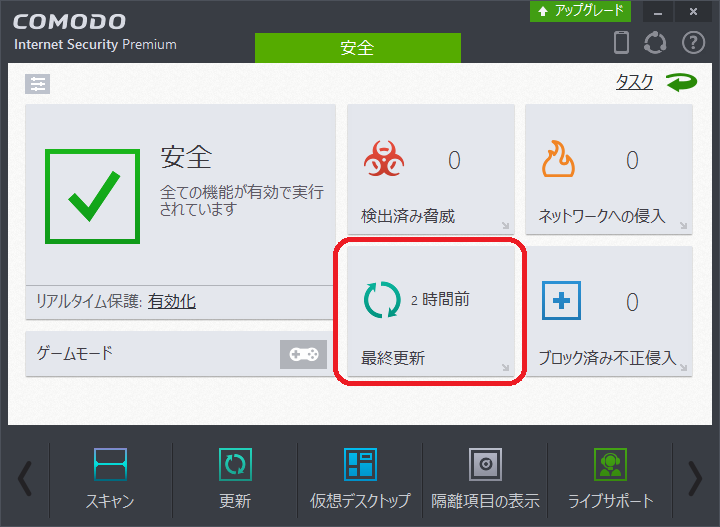Click the 更新 update icon in bottom bar
This screenshot has height=527, width=720.
(235, 464)
